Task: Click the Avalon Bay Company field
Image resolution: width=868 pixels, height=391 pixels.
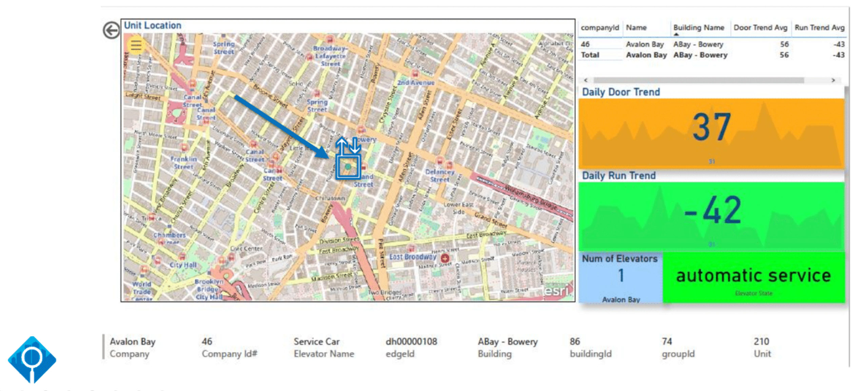Action: click(133, 348)
